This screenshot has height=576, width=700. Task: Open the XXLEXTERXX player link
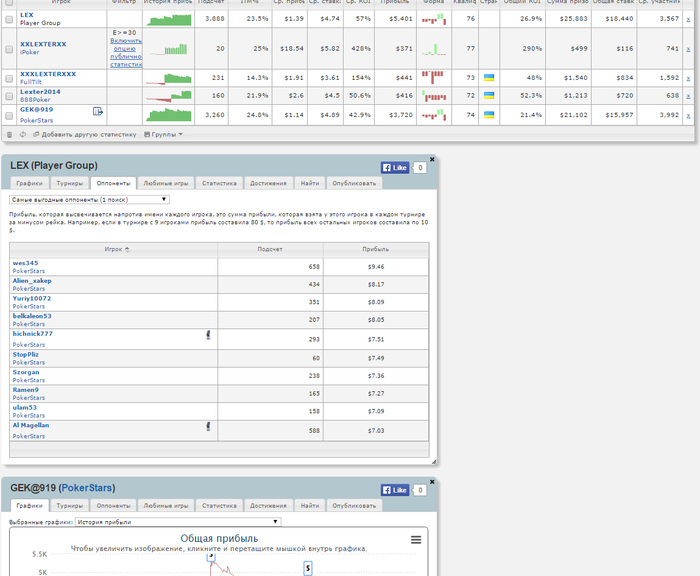coord(43,44)
